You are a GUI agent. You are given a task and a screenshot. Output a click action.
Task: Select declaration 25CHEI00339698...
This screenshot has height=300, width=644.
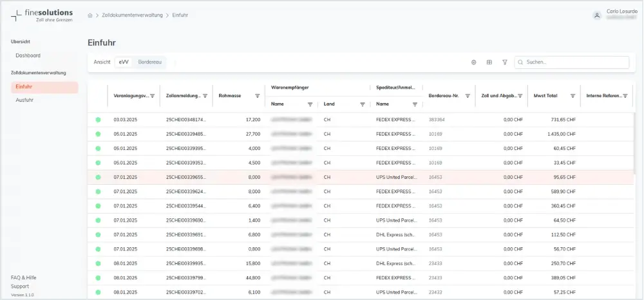[x=186, y=249]
